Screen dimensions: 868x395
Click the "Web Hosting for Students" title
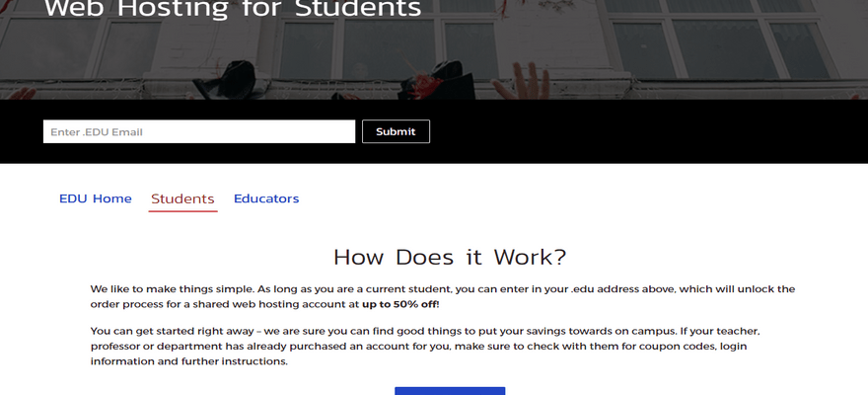pyautogui.click(x=233, y=10)
